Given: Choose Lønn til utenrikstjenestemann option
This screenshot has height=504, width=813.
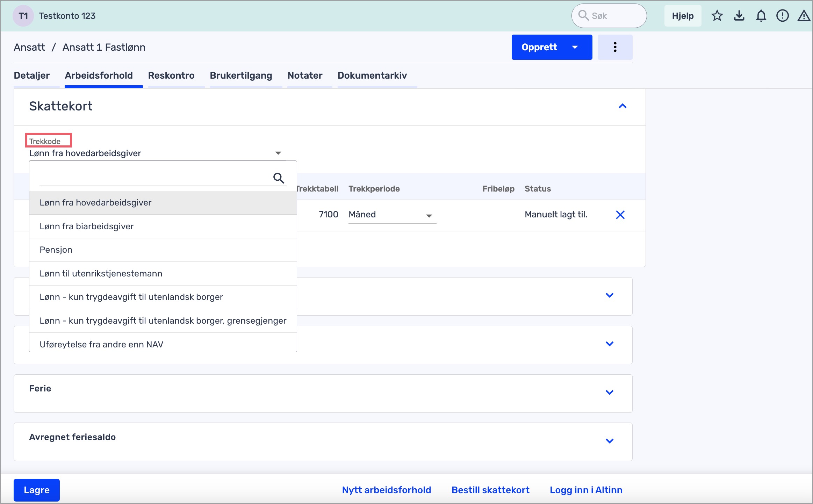Looking at the screenshot, I should (x=163, y=274).
